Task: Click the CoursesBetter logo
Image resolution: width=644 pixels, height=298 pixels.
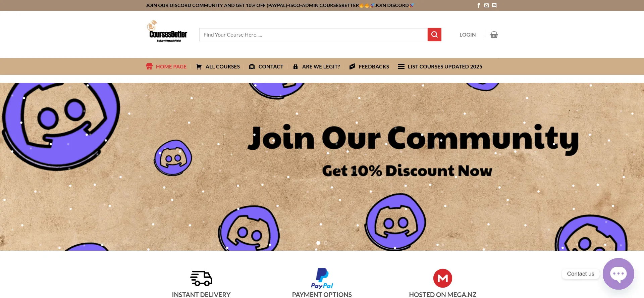Action: point(168,31)
